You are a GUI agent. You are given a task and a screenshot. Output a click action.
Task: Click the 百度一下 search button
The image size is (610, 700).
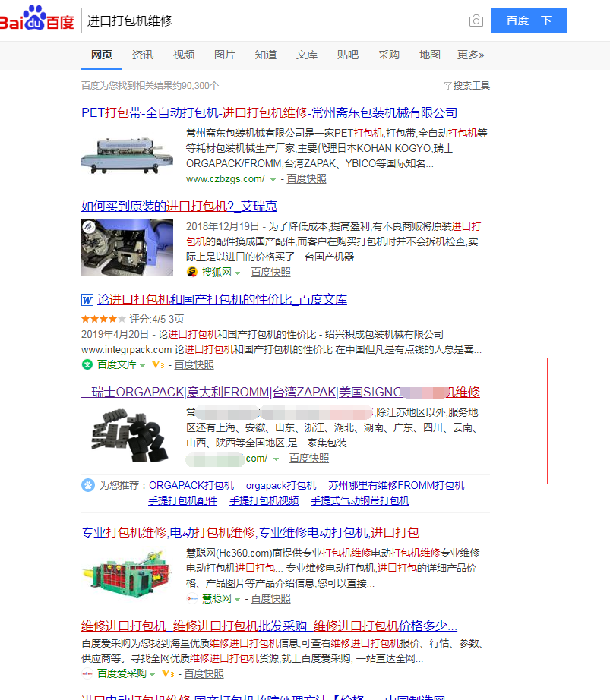pos(529,20)
